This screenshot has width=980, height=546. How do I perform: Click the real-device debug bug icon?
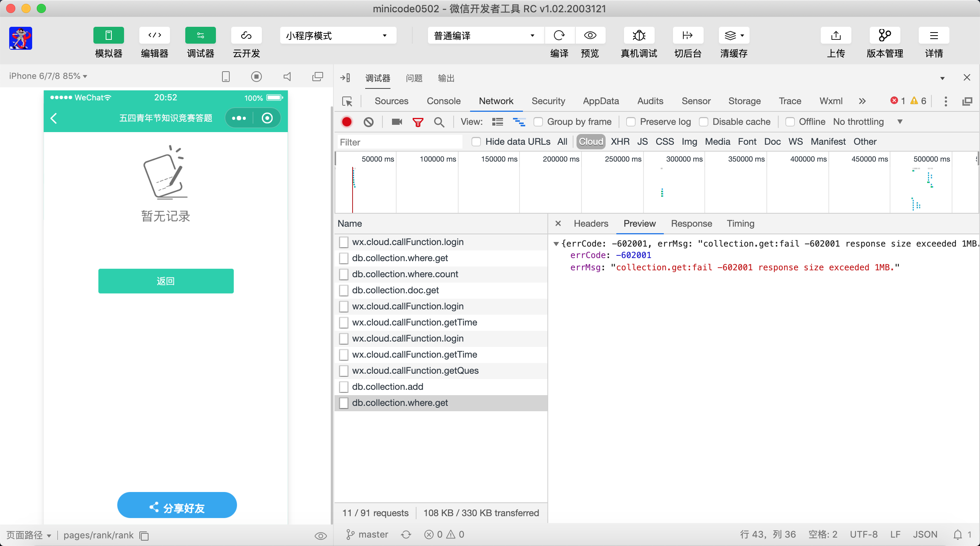click(639, 36)
